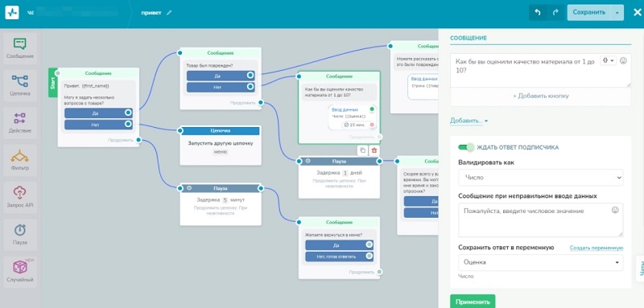
Task: Click Нет, готов ответить button
Action: (339, 257)
